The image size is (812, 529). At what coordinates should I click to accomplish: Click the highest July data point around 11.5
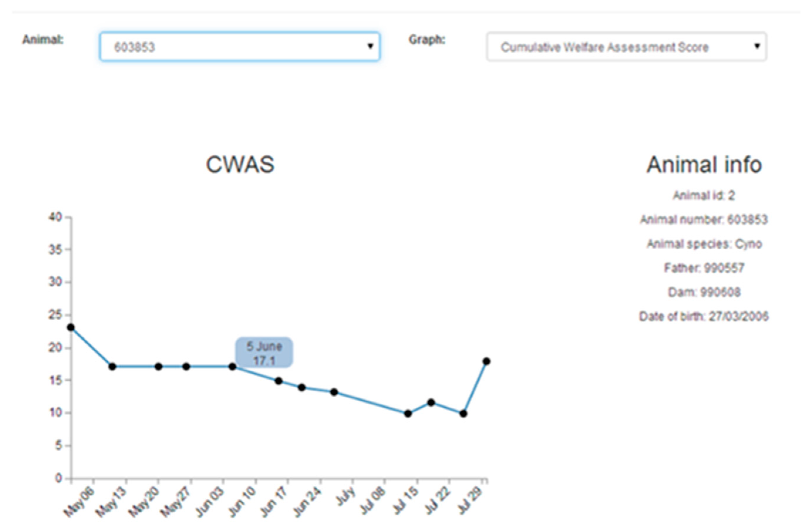pyautogui.click(x=431, y=403)
